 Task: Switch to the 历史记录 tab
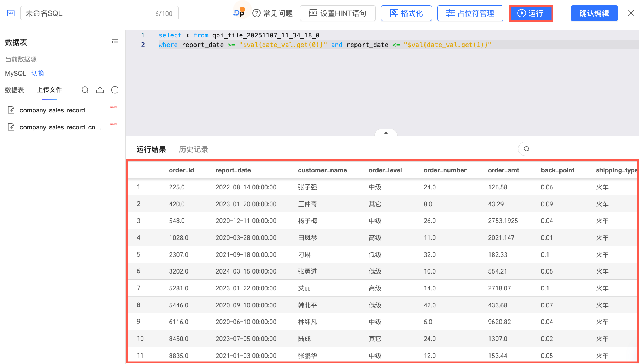(x=193, y=149)
